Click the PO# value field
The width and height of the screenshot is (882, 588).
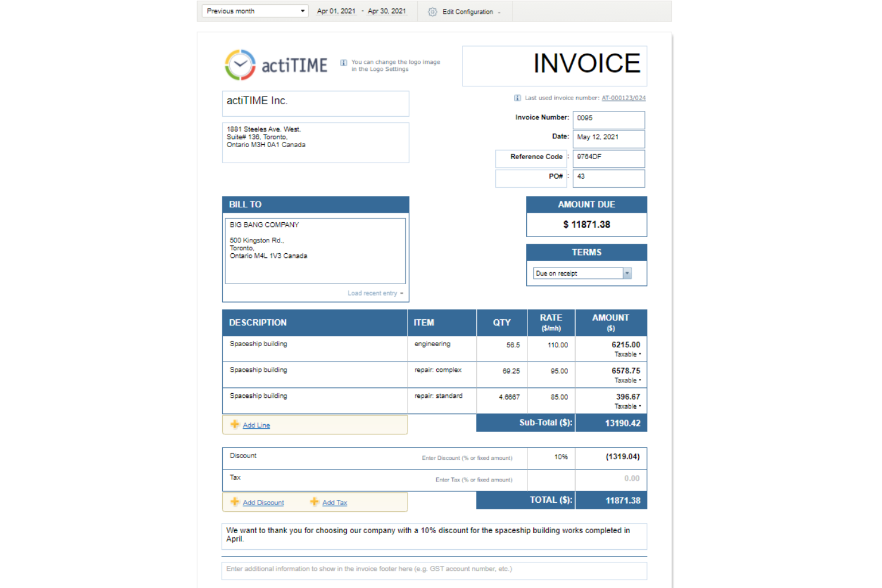tap(608, 178)
